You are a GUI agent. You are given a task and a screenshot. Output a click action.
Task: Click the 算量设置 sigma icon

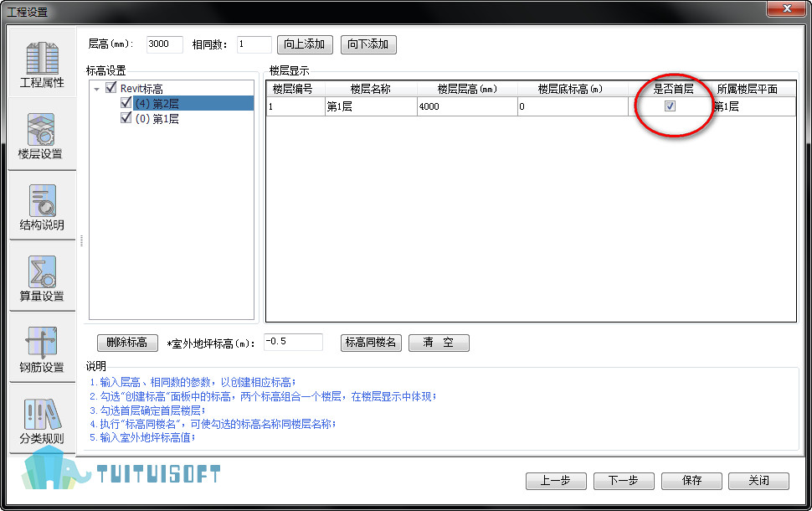click(x=42, y=276)
